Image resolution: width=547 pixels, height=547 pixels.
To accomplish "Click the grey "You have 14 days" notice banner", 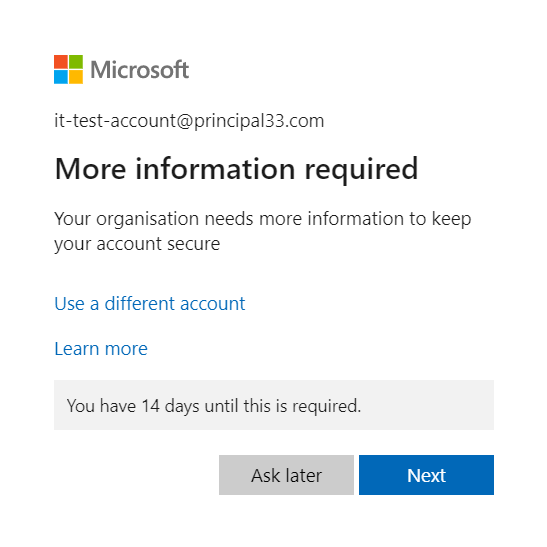I will coord(274,405).
